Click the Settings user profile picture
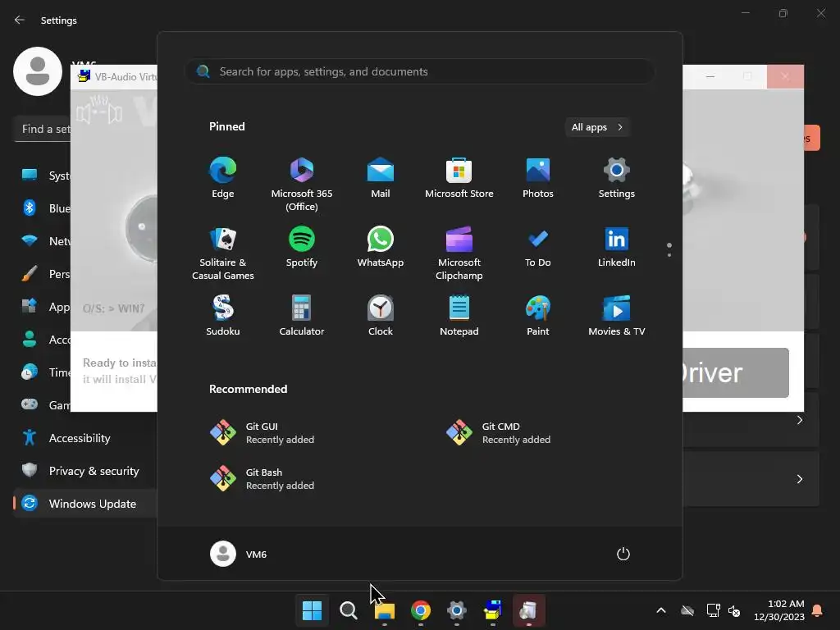840x630 pixels. pos(38,71)
